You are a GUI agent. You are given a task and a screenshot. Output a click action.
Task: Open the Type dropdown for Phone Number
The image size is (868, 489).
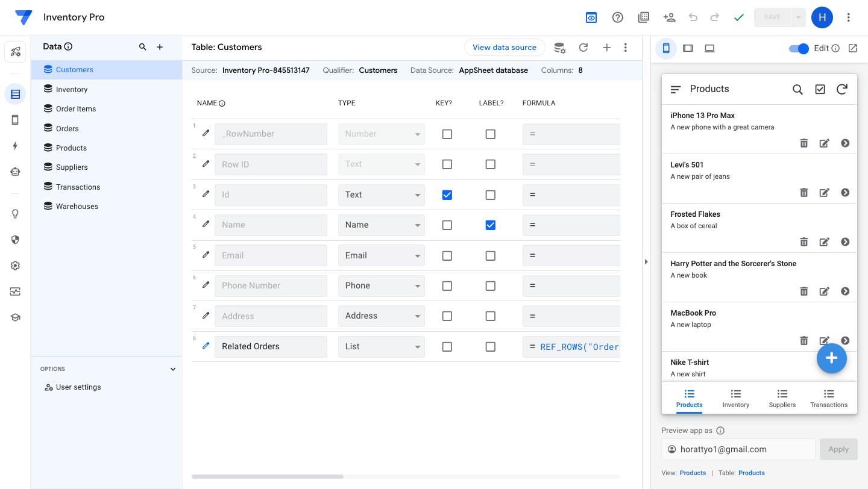click(x=381, y=285)
